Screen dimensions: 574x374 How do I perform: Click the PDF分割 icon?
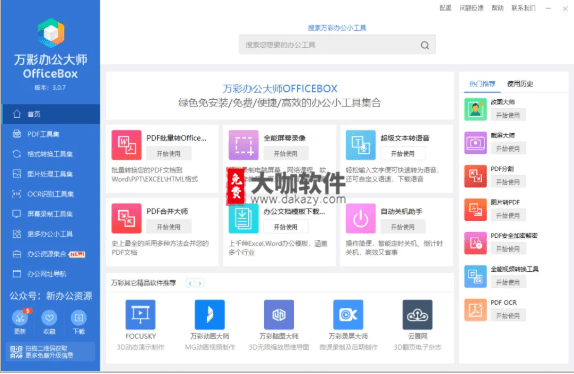pos(476,176)
